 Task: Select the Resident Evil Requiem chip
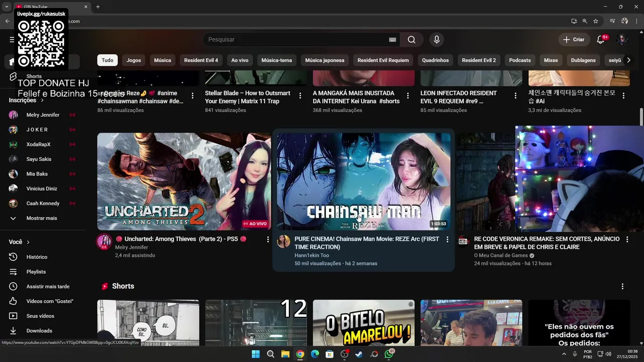click(x=383, y=60)
